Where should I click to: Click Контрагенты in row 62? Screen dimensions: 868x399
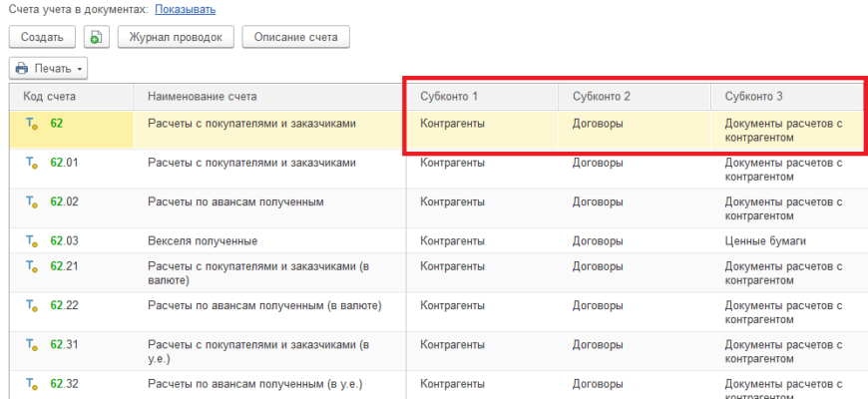[x=452, y=124]
